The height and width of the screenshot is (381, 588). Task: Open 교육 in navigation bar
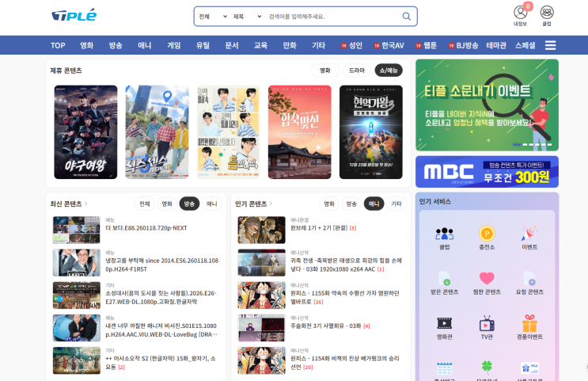(260, 45)
